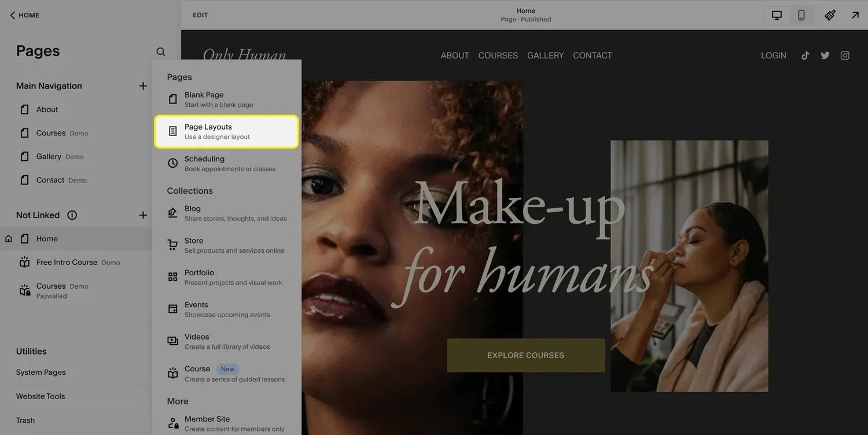Add a page to Not Linked section
The height and width of the screenshot is (435, 868).
(x=143, y=215)
